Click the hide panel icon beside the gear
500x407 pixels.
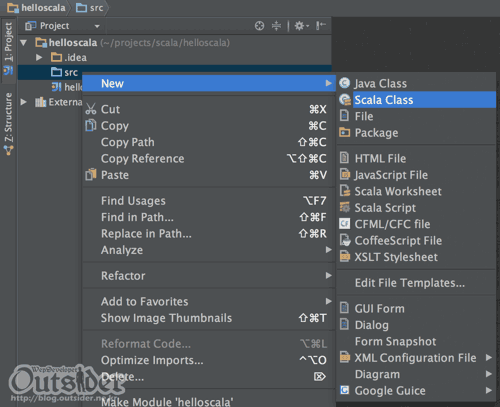(x=321, y=26)
